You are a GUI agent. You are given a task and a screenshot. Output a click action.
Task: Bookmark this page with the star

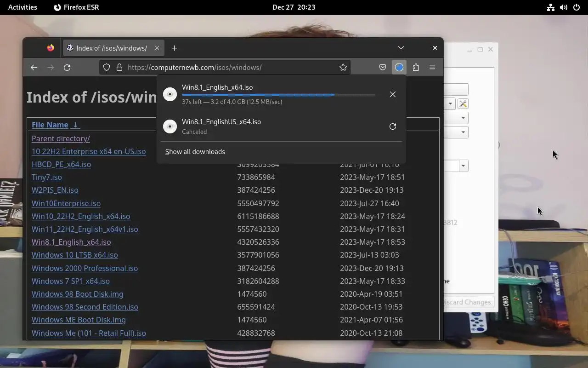(x=343, y=67)
